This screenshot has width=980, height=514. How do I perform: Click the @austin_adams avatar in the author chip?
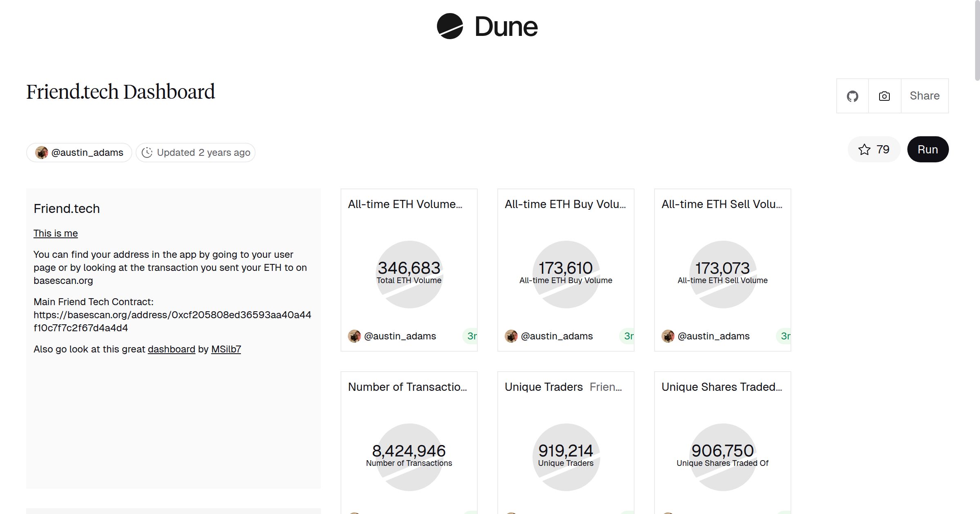coord(41,152)
